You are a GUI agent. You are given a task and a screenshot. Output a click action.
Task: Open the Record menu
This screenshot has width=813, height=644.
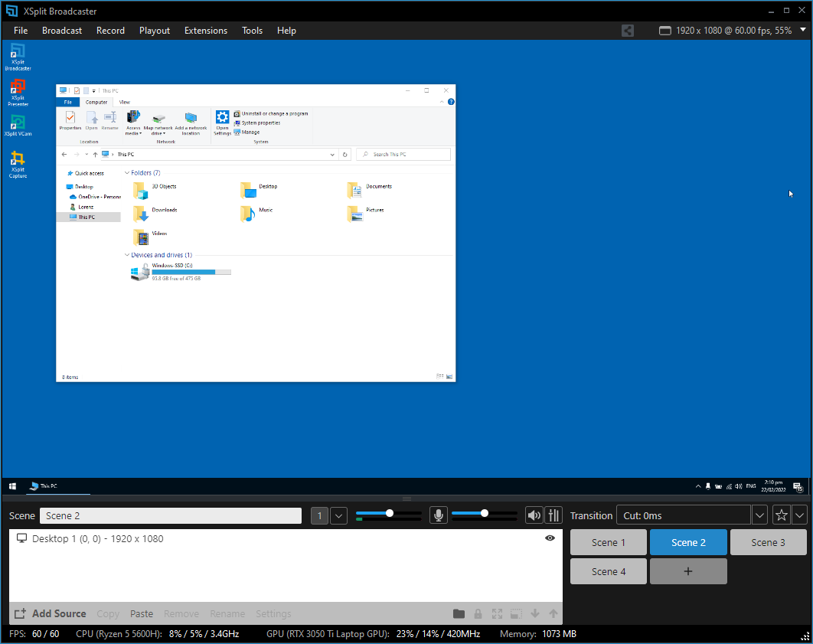[x=110, y=31]
